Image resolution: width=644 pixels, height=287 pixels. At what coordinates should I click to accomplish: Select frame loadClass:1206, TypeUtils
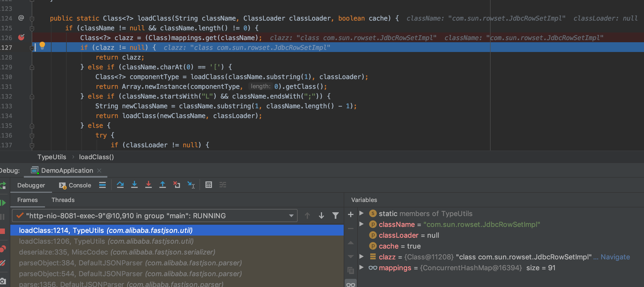tap(177, 241)
